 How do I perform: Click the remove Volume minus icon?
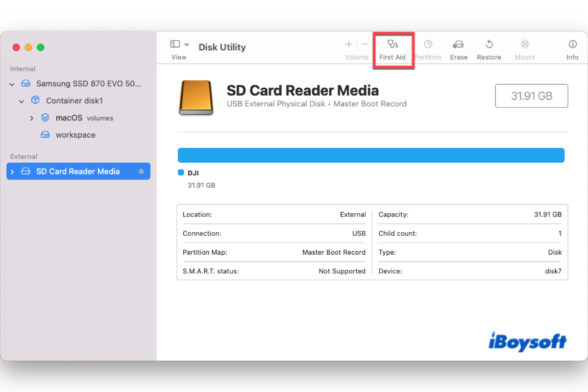(365, 44)
